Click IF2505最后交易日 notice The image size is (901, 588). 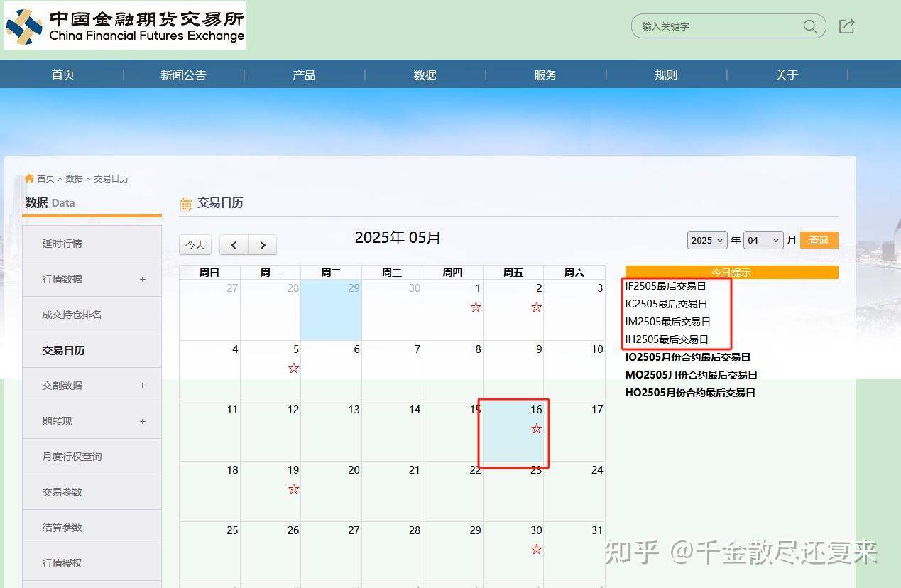[x=666, y=286]
